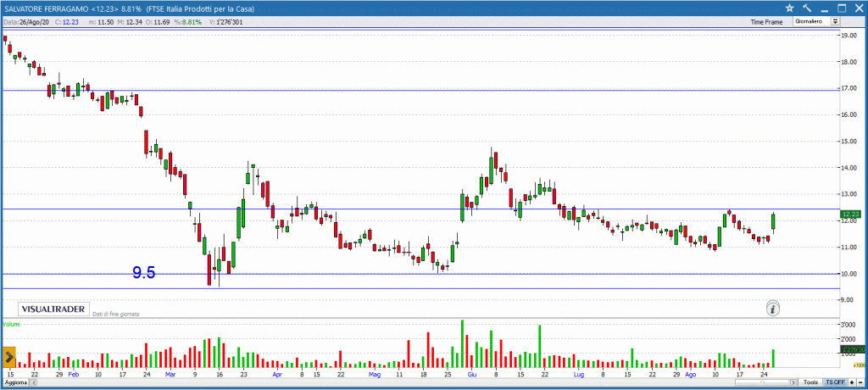Click the V:1'276'301 volume readout
The width and height of the screenshot is (868, 390).
(x=225, y=22)
